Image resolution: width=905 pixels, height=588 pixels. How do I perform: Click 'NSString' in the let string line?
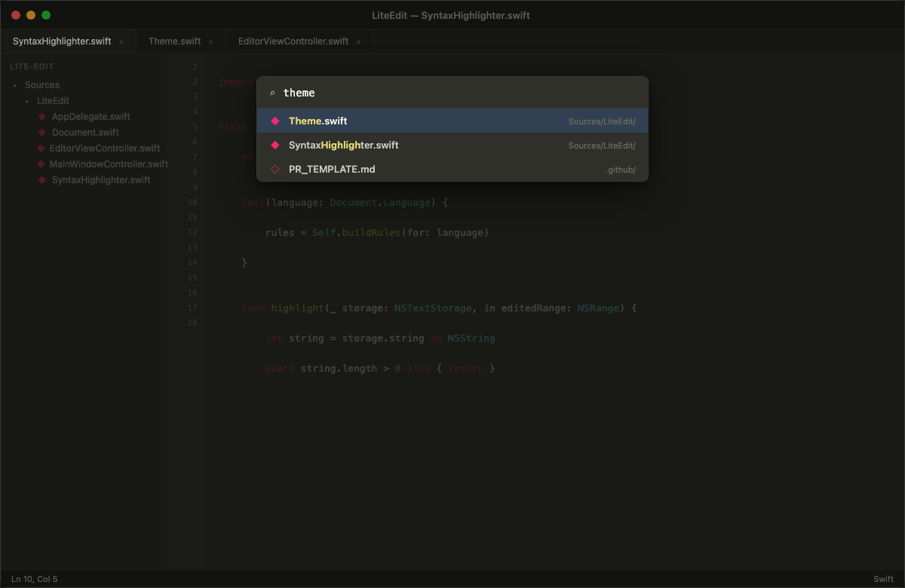(471, 338)
